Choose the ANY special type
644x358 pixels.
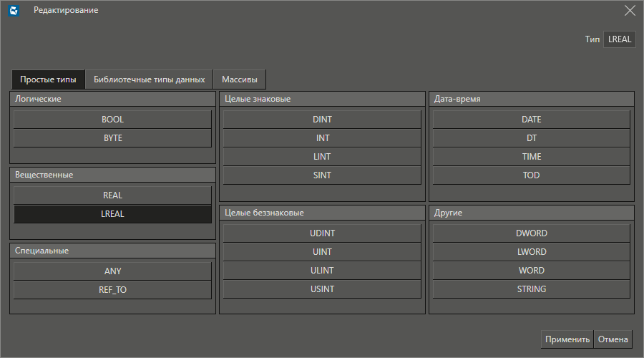point(112,271)
